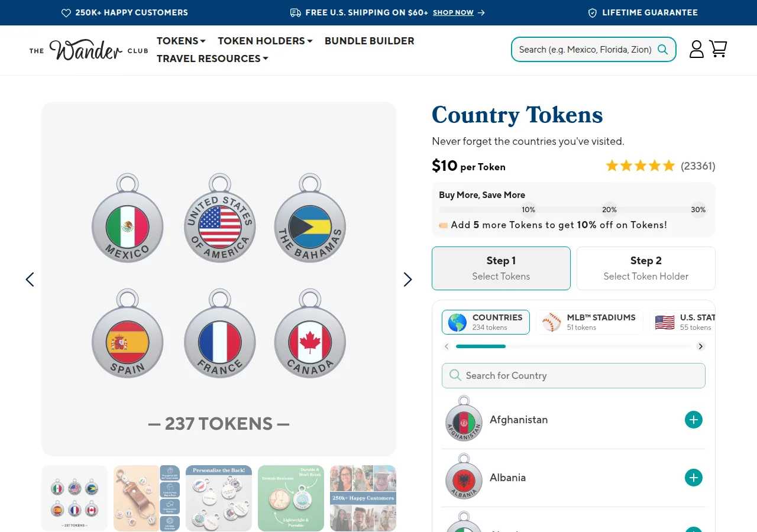Viewport: 757px width, 532px height.
Task: Click the 250K+ Happy Customers banner text
Action: click(131, 12)
